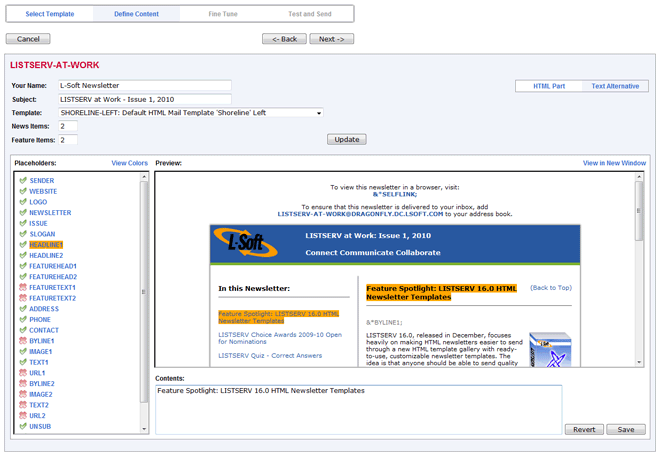Viewport: 660px width, 456px height.
Task: Click the preview pane scroll down arrow
Action: (639, 362)
